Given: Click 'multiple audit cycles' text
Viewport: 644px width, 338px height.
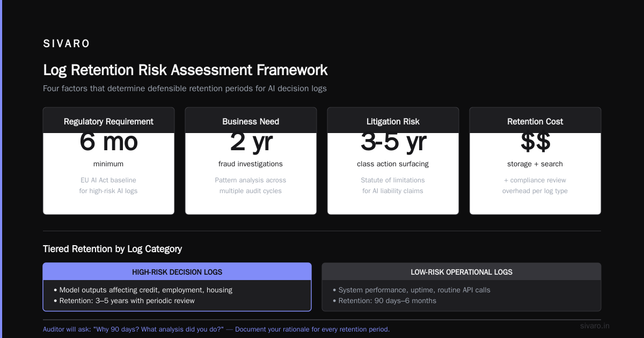Looking at the screenshot, I should click(x=251, y=191).
